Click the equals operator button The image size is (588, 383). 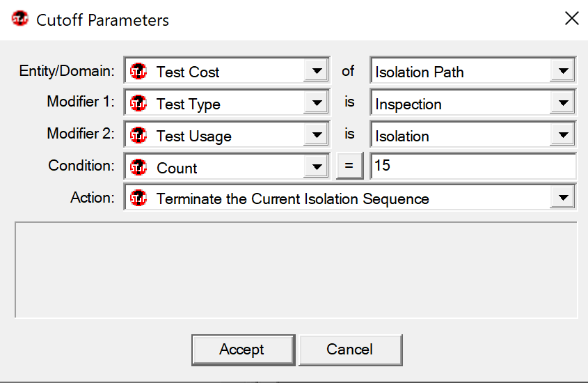(349, 166)
